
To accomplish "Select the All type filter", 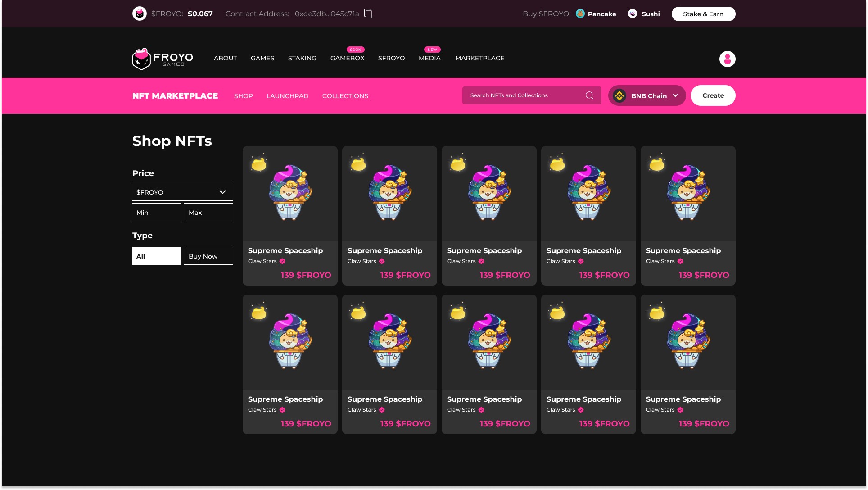I will tap(156, 256).
